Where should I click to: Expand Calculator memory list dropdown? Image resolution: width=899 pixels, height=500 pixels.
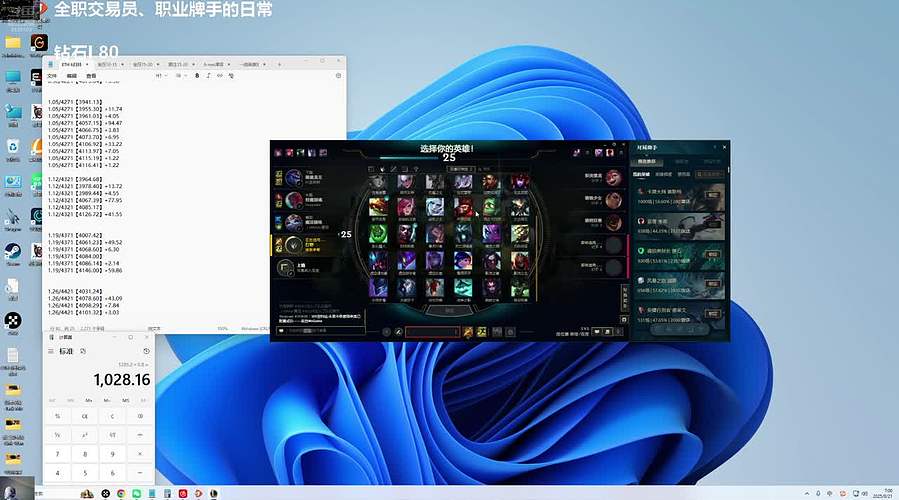[143, 400]
